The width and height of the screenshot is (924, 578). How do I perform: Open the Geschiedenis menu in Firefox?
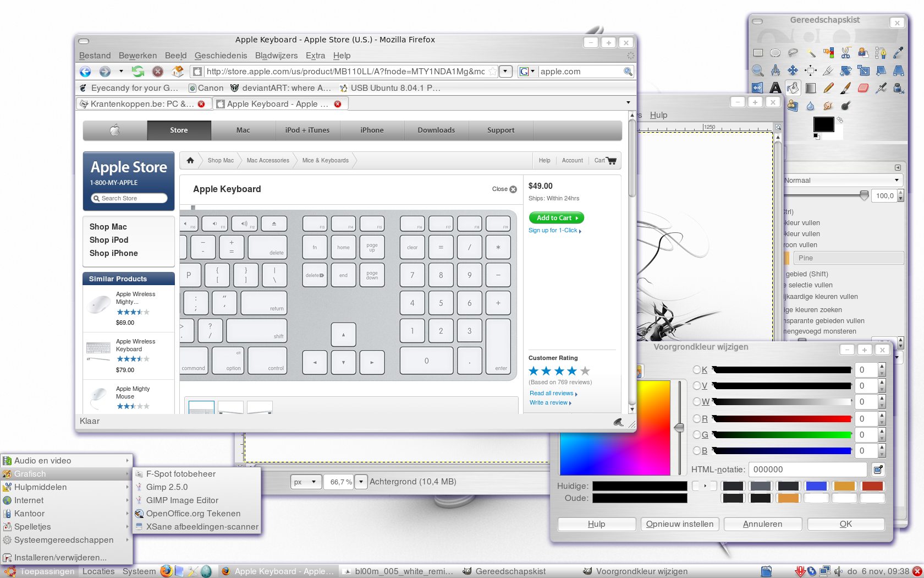221,56
